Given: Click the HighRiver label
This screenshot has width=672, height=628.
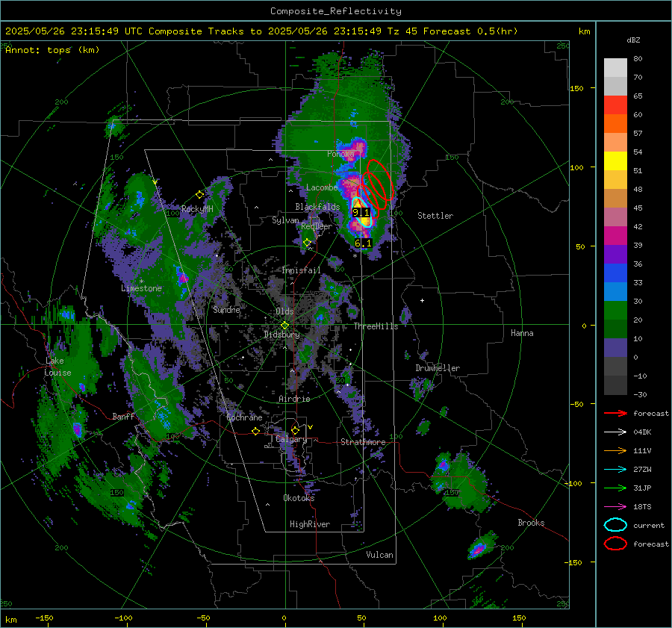Looking at the screenshot, I should 310,524.
